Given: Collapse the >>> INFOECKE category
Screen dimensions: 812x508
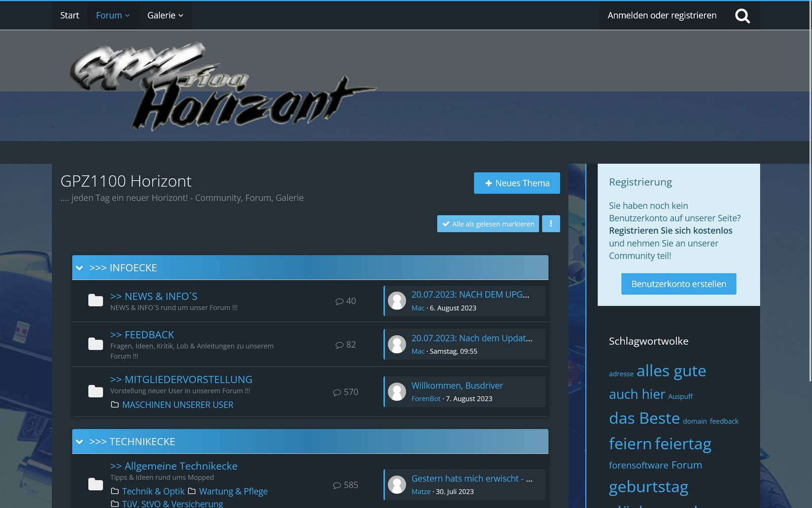Looking at the screenshot, I should click(x=79, y=268).
